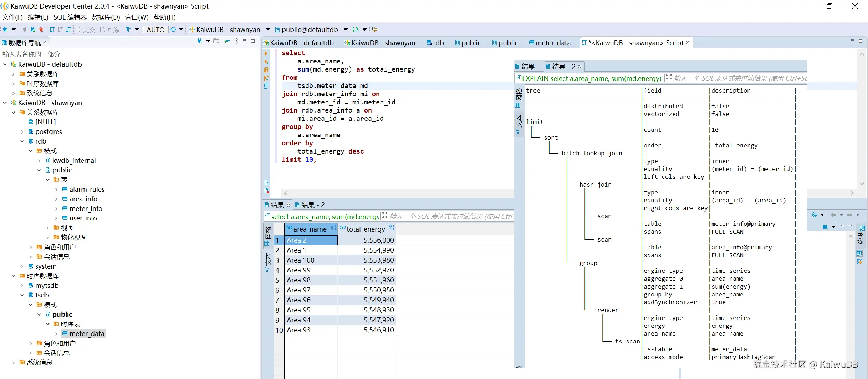This screenshot has height=379, width=868.
Task: Close the 结果 - 2 explain tab
Action: click(x=580, y=67)
